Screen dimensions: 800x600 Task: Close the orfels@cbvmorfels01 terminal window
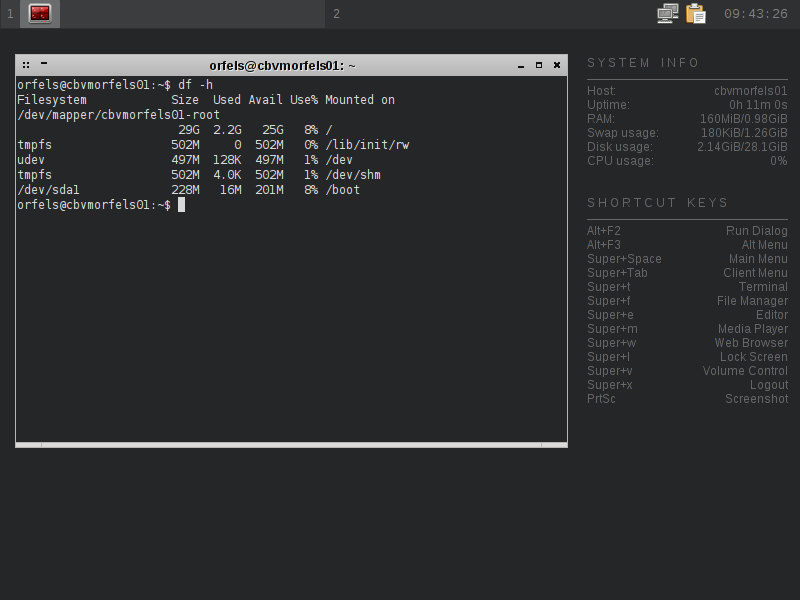click(x=557, y=65)
